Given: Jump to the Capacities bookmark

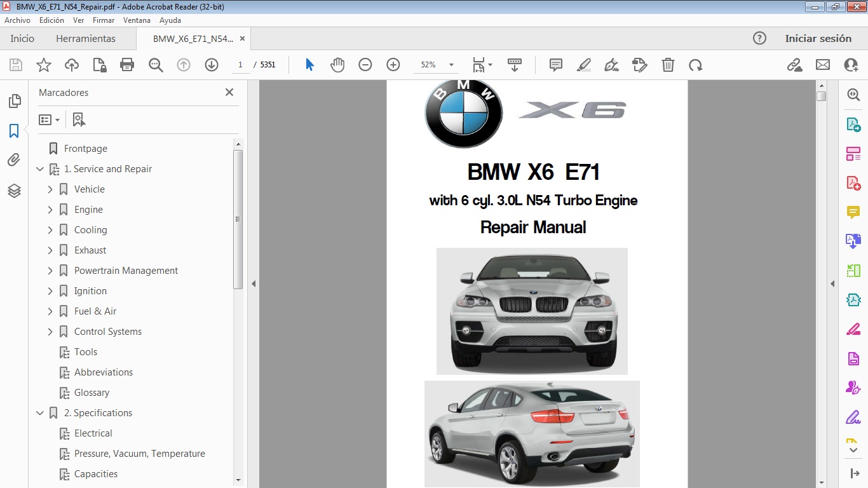Looking at the screenshot, I should [96, 474].
